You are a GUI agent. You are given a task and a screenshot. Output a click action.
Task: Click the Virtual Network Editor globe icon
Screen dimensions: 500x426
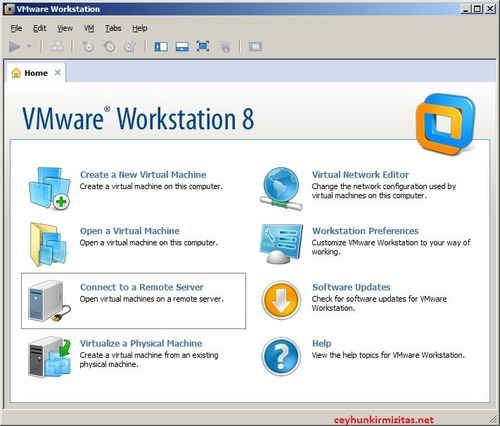click(x=281, y=189)
